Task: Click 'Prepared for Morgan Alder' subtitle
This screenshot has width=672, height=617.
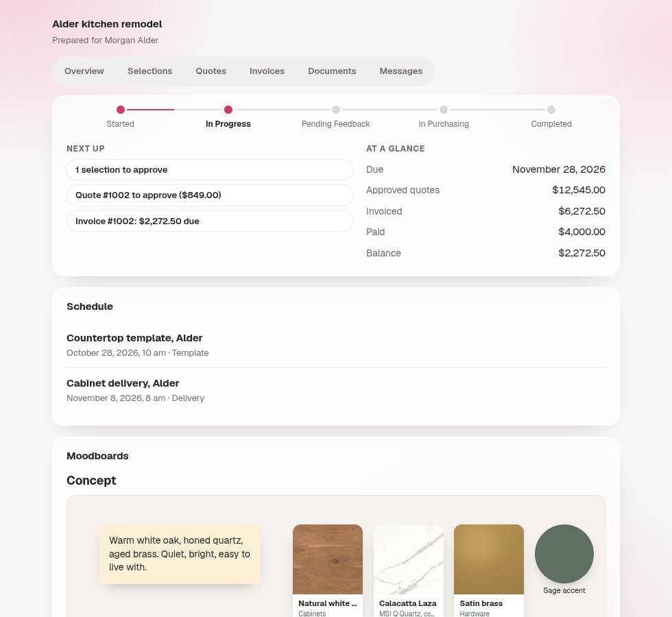Action: pos(106,40)
